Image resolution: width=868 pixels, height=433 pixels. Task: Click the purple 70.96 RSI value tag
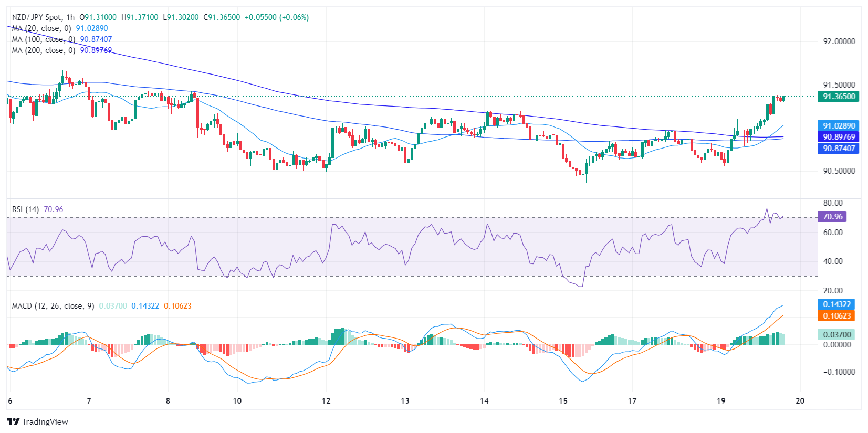[832, 217]
